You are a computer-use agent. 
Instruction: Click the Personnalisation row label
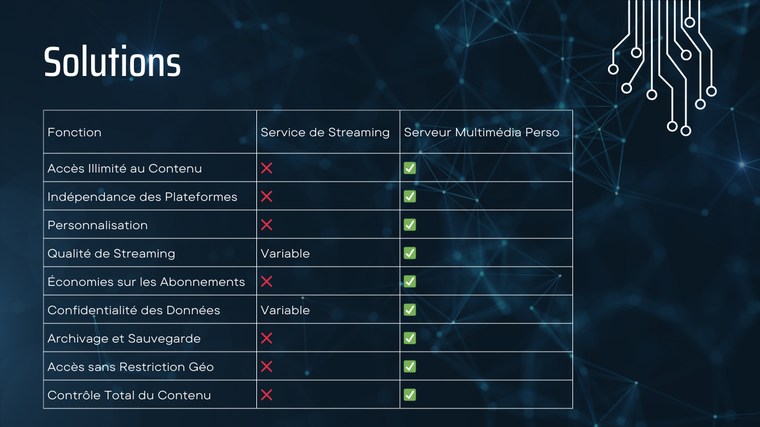pos(97,225)
